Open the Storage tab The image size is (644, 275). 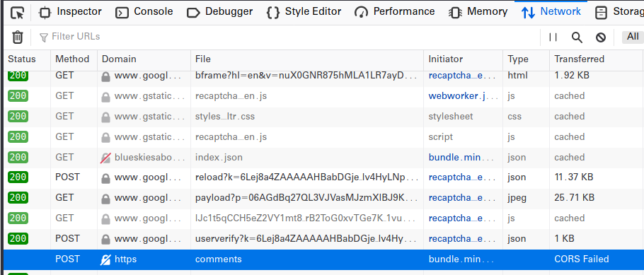619,12
